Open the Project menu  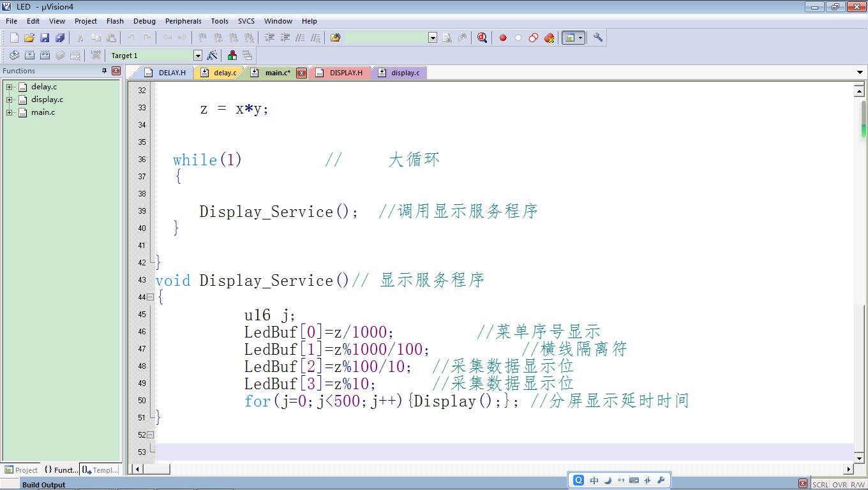86,21
